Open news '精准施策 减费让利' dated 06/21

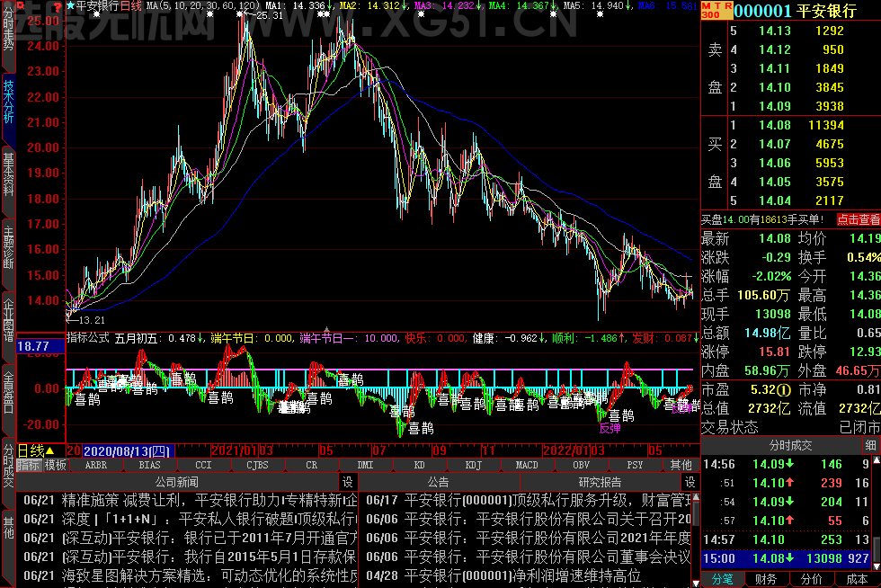(x=190, y=500)
